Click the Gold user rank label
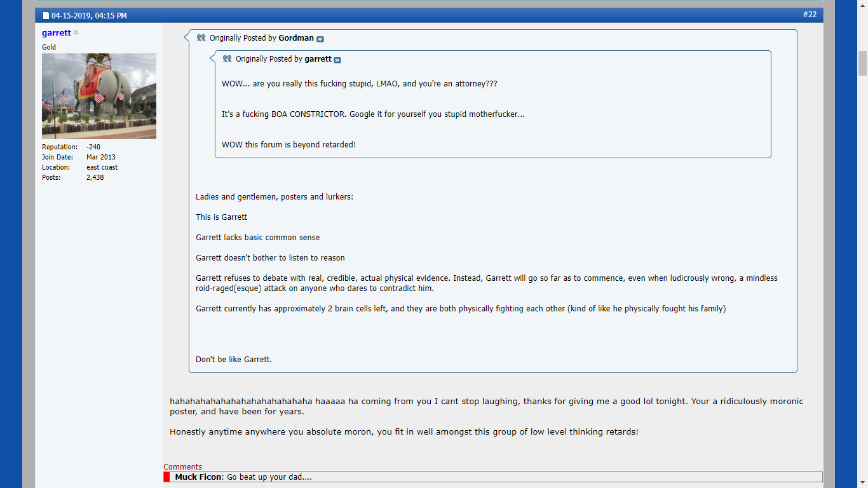 click(x=49, y=47)
